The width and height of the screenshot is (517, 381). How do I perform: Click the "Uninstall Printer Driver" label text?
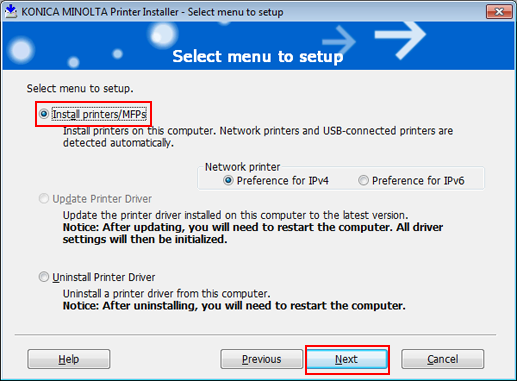(x=104, y=277)
